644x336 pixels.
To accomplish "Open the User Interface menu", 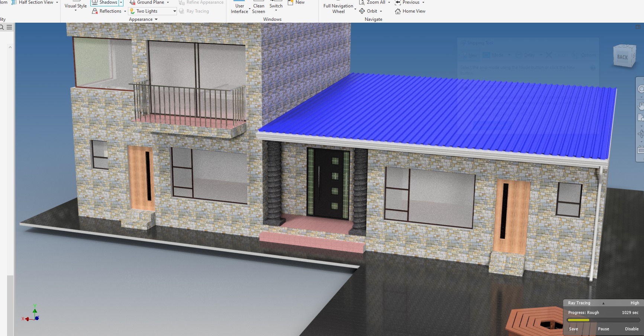I will pyautogui.click(x=239, y=8).
